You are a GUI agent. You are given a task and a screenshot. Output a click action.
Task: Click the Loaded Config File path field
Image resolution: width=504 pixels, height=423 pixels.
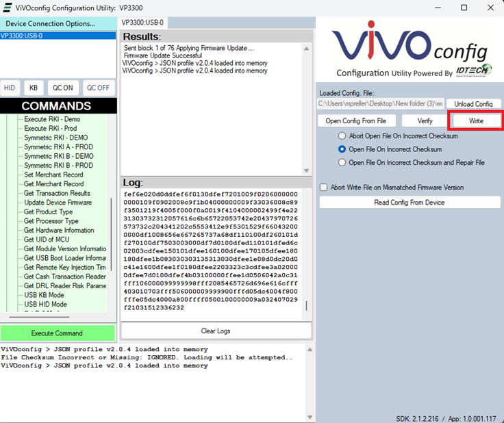(x=381, y=104)
